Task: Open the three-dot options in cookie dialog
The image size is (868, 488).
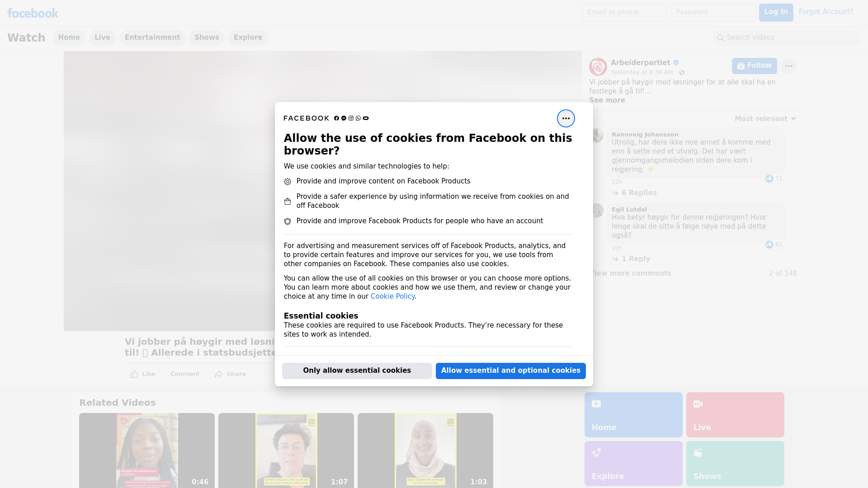Action: pos(566,118)
